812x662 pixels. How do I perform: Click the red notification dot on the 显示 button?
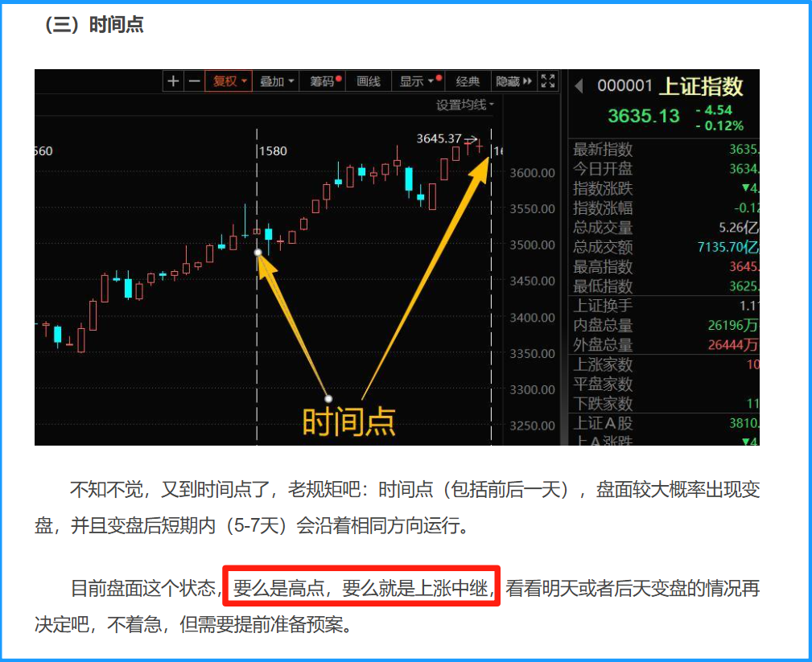[439, 77]
